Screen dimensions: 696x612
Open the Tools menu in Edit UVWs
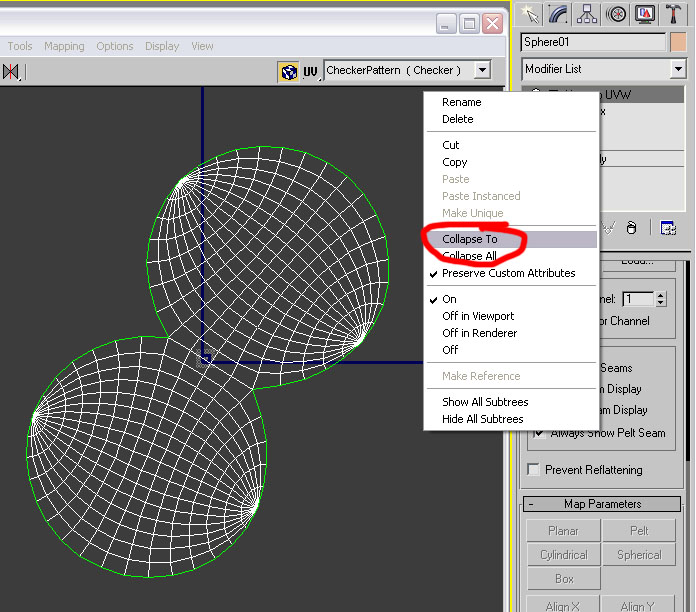(x=20, y=46)
